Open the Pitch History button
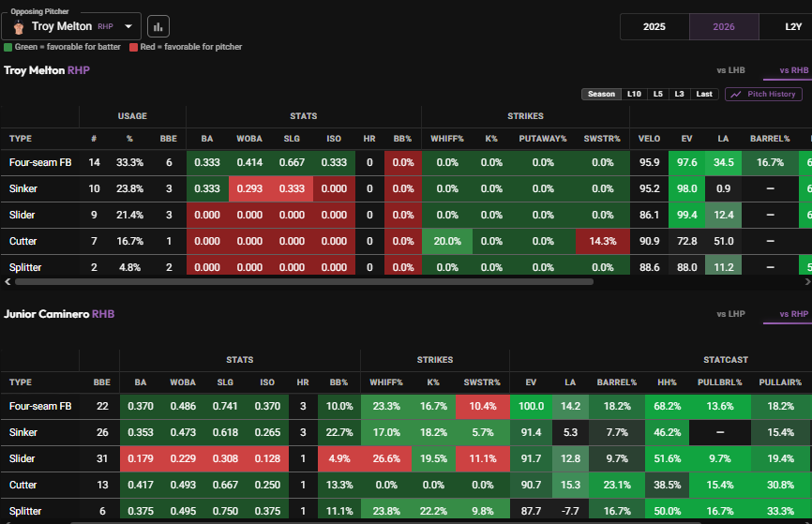Image resolution: width=812 pixels, height=524 pixels. point(764,95)
